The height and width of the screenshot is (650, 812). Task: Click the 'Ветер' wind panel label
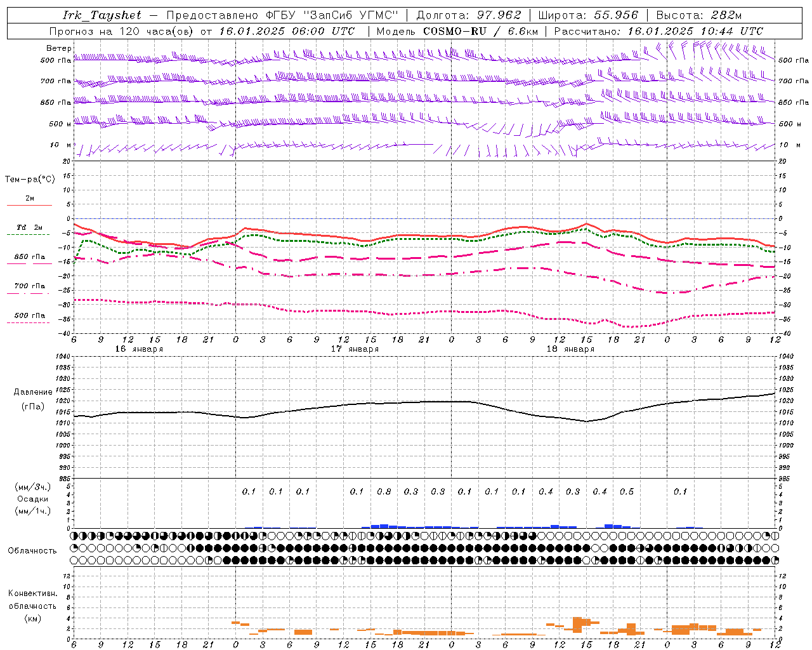tap(58, 48)
